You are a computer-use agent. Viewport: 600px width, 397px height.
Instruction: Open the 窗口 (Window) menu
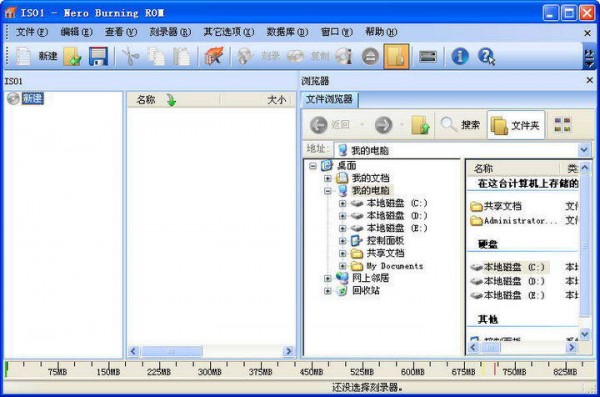tap(336, 32)
